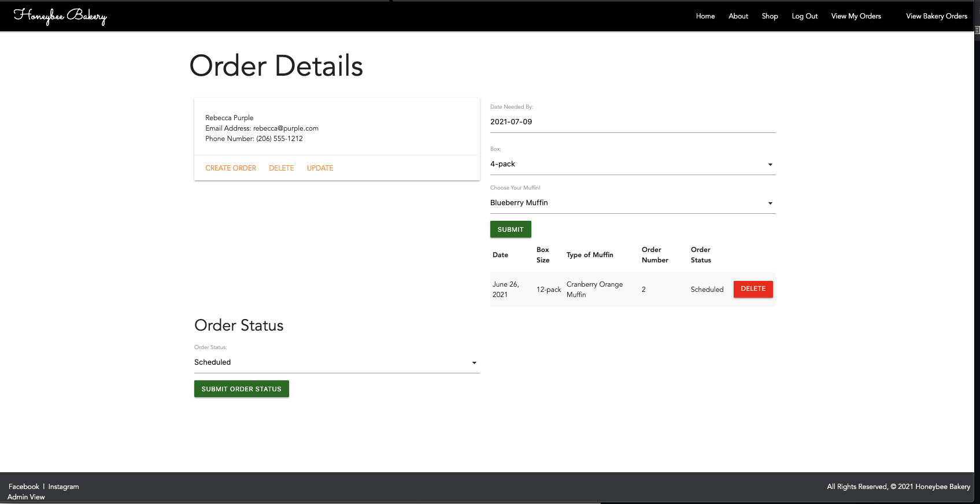
Task: Click the Rebecca Purple name
Action: (230, 118)
